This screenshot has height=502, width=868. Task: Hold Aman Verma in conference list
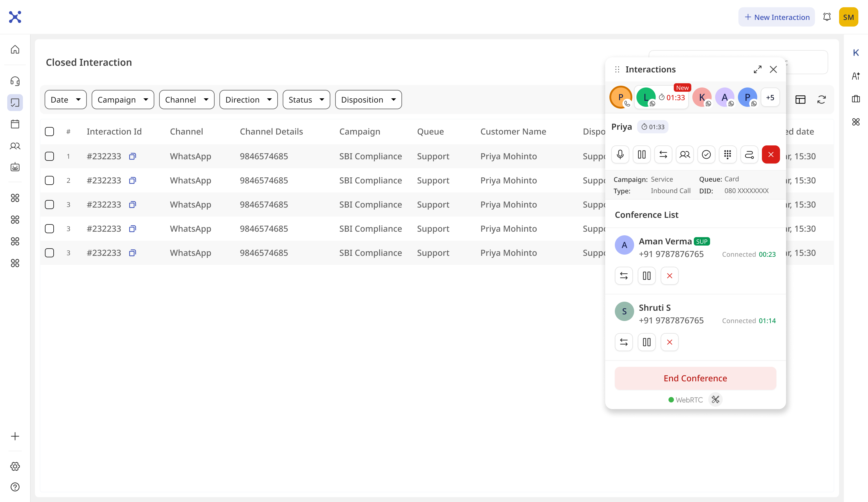(x=646, y=276)
